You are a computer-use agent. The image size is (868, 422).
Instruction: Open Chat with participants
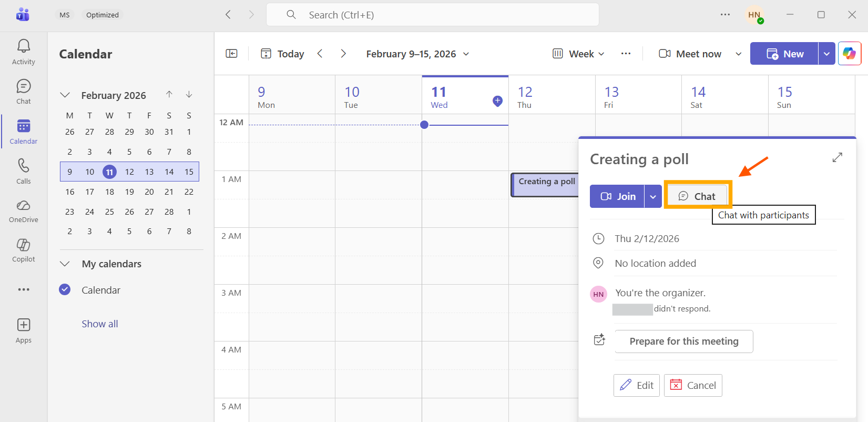(x=697, y=196)
